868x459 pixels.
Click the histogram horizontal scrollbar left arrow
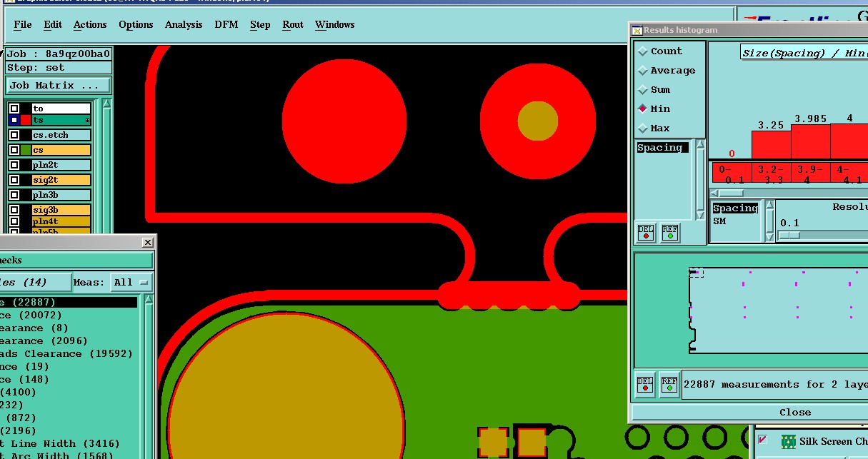pyautogui.click(x=714, y=193)
